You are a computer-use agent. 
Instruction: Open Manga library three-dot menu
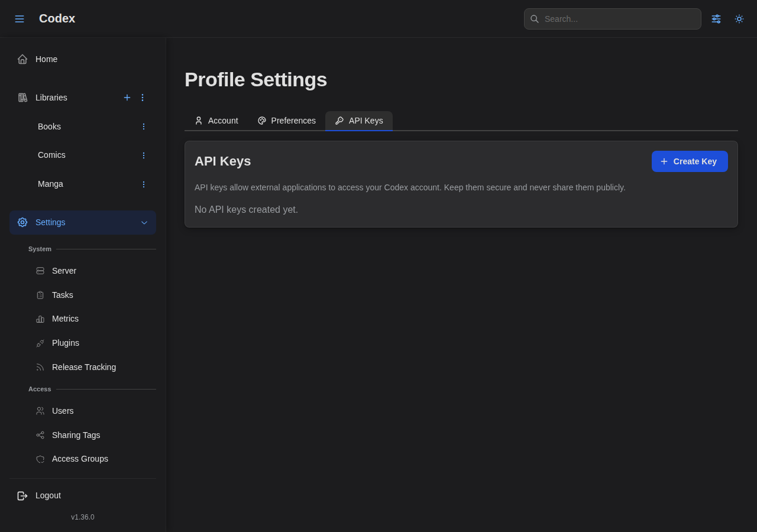[x=143, y=184]
